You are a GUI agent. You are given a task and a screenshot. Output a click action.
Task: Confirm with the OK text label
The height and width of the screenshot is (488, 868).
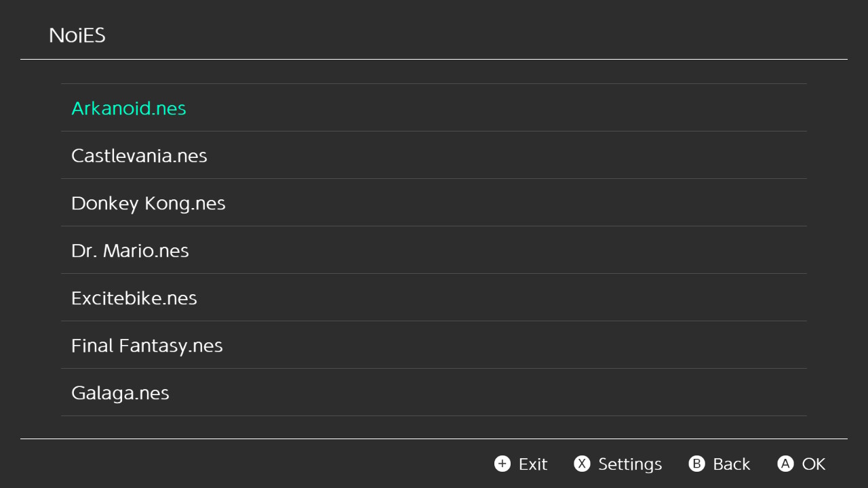[814, 464]
